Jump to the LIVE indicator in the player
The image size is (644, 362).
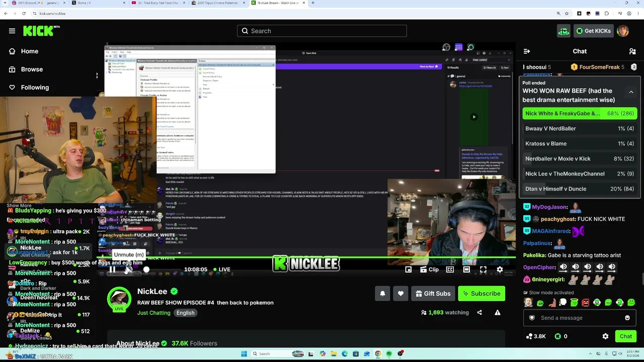click(x=221, y=269)
